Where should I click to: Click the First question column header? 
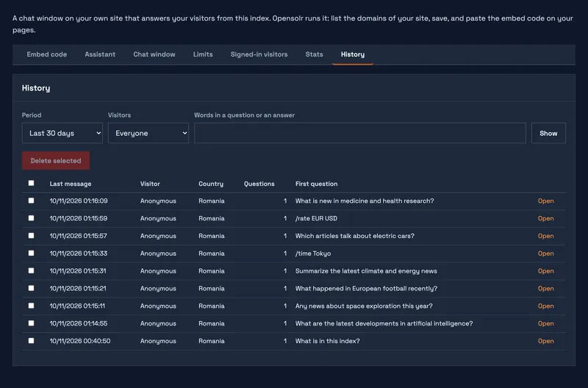point(316,184)
